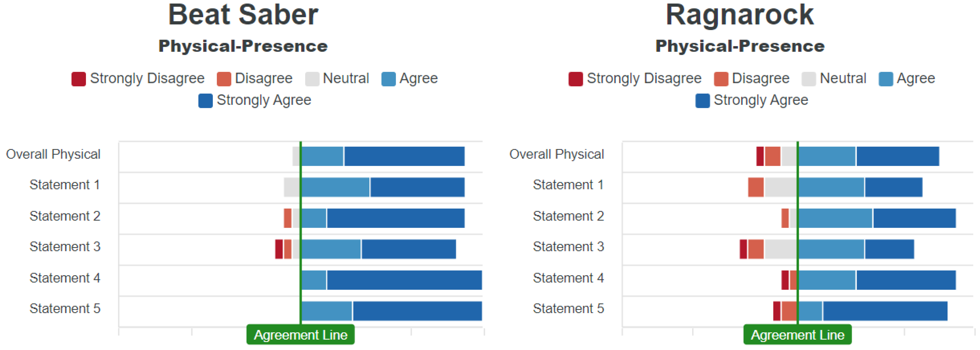Toggle the Disagree legend entry under Ragnarock
The width and height of the screenshot is (980, 350).
[x=721, y=79]
